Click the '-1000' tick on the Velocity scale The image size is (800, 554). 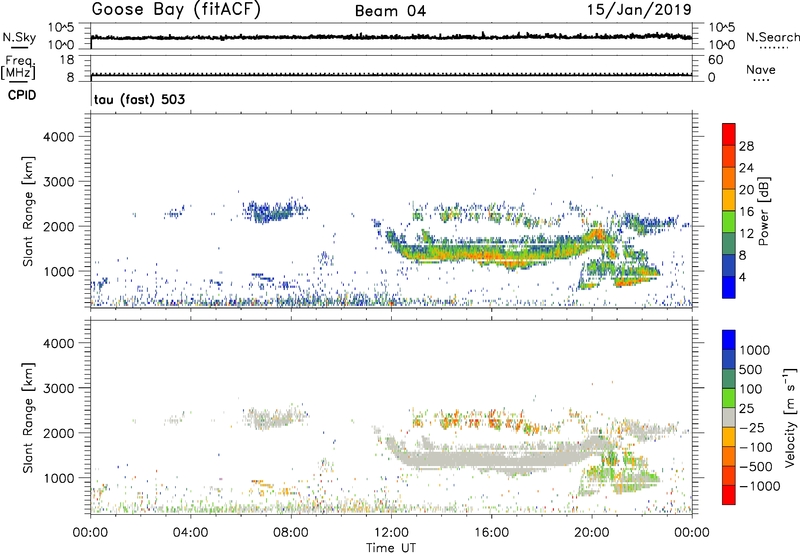coord(759,486)
